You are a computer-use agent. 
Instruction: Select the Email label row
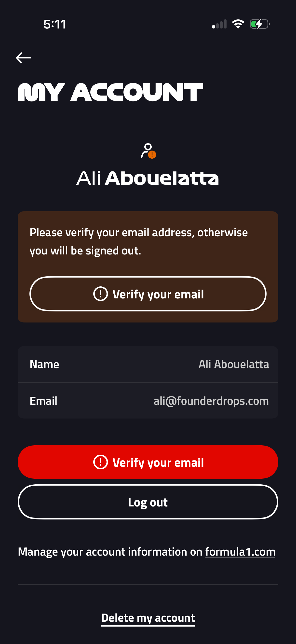click(43, 401)
